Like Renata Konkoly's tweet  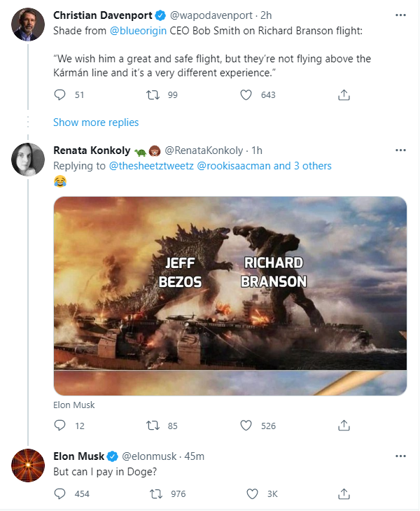click(246, 426)
